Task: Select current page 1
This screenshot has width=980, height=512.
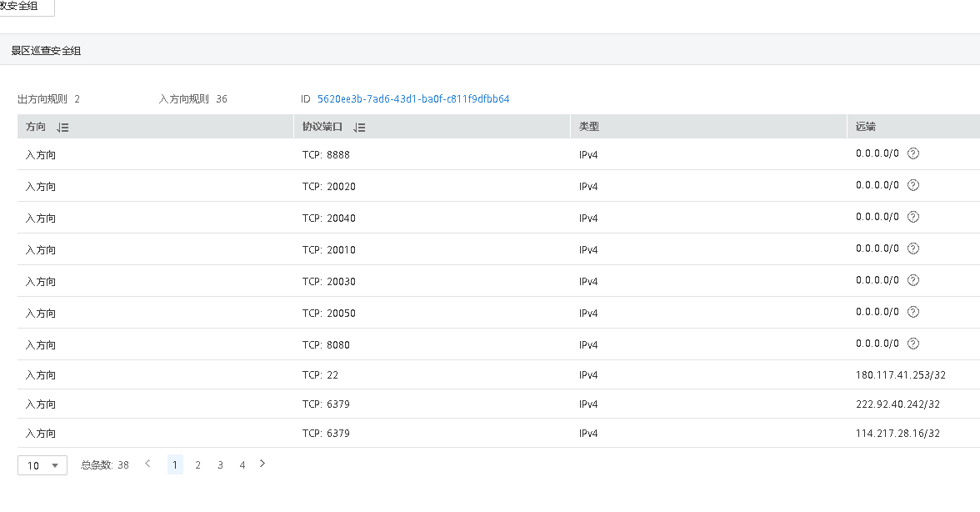Action: pos(175,465)
